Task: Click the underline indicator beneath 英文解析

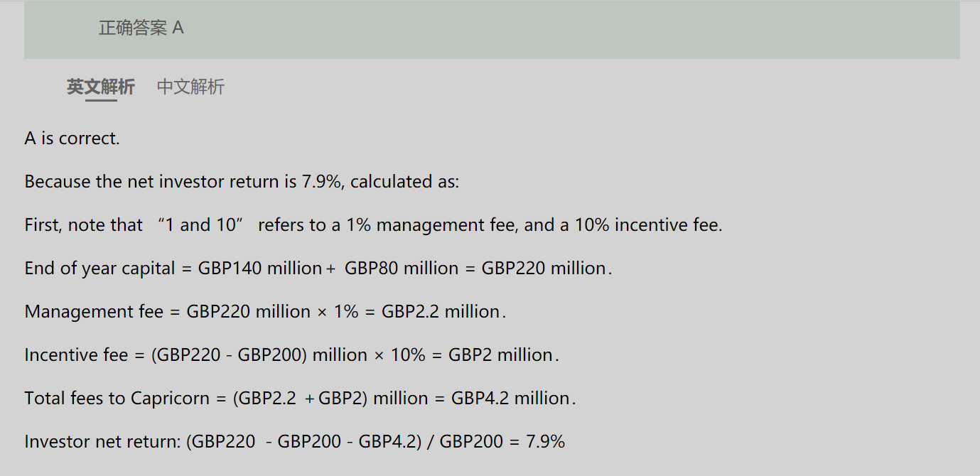Action: [101, 100]
